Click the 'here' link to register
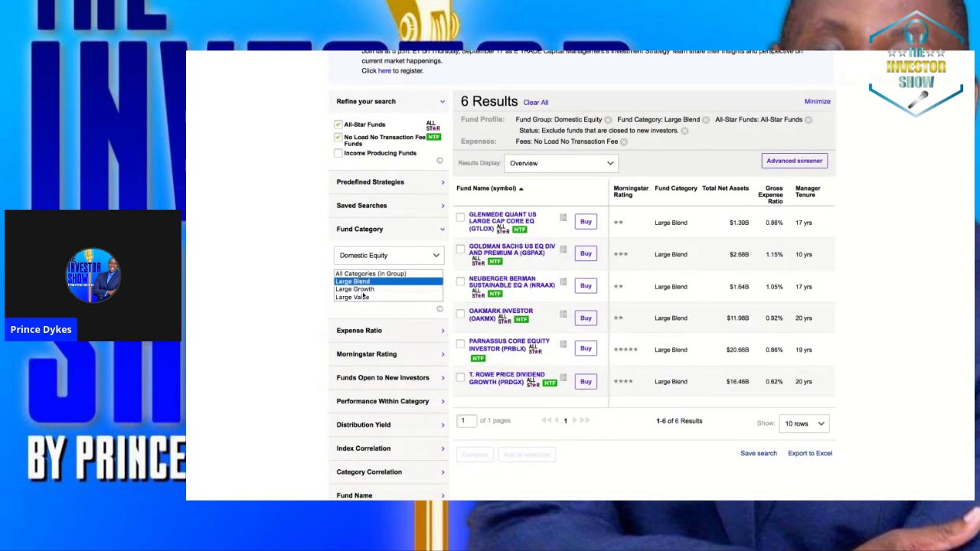Viewport: 980px width, 551px height. pos(384,71)
